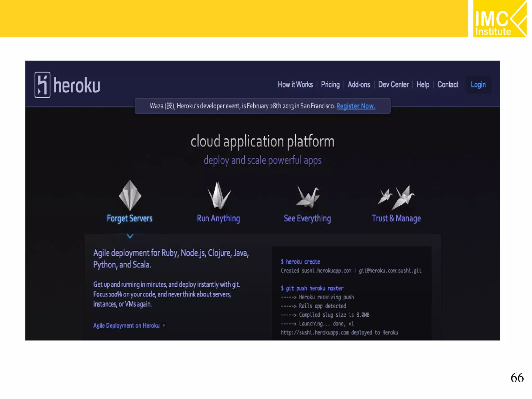Click the '$ heroku create' command line
Image resolution: width=532 pixels, height=399 pixels.
pyautogui.click(x=300, y=262)
